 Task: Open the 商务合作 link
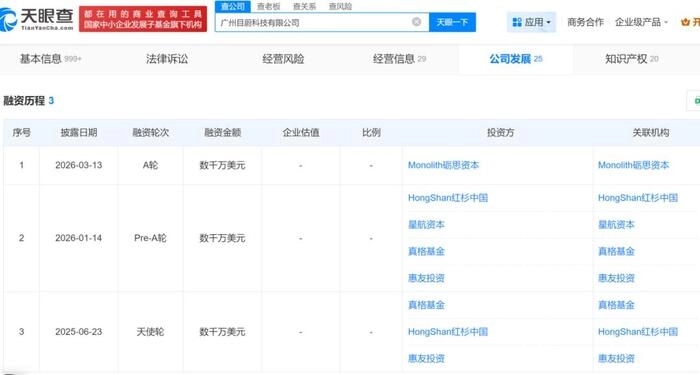click(x=585, y=22)
